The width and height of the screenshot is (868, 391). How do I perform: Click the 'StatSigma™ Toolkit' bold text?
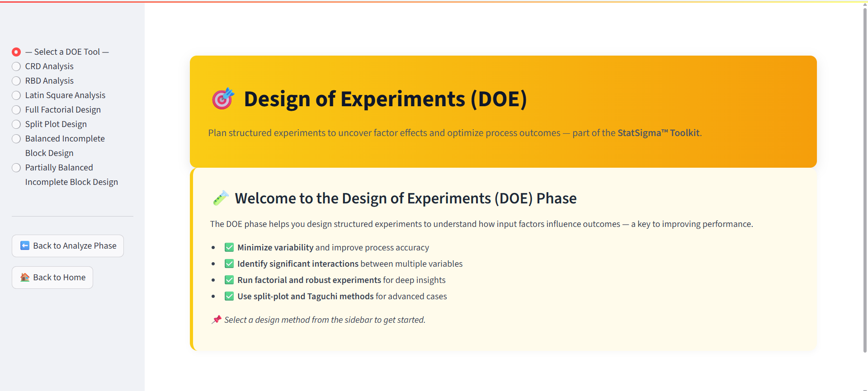659,133
